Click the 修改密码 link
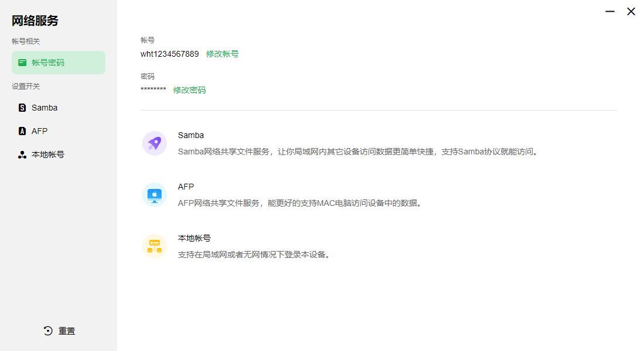 (x=190, y=90)
